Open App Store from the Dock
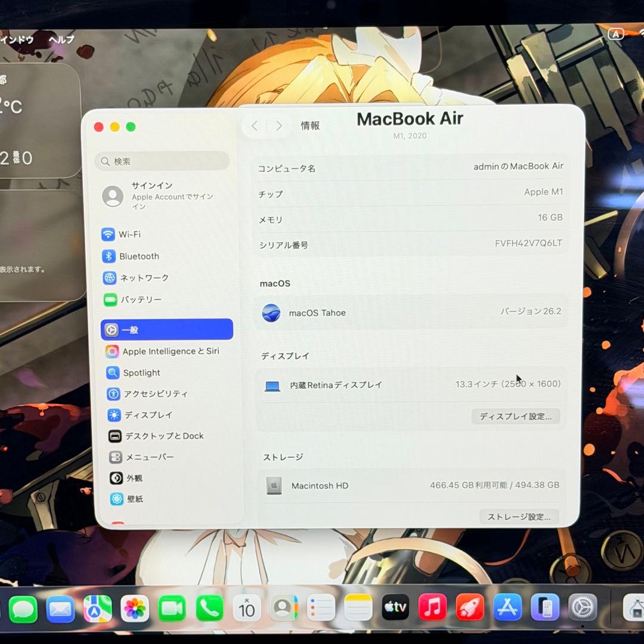 pos(507,607)
